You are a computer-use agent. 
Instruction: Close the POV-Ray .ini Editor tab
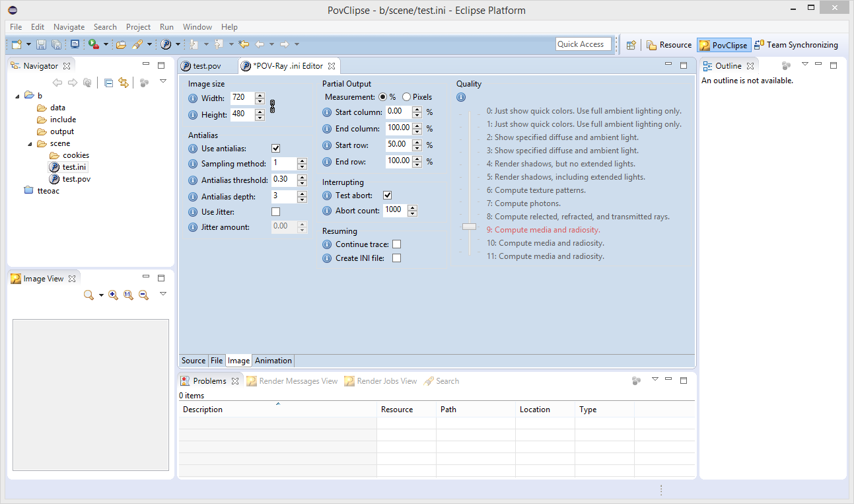pos(332,66)
